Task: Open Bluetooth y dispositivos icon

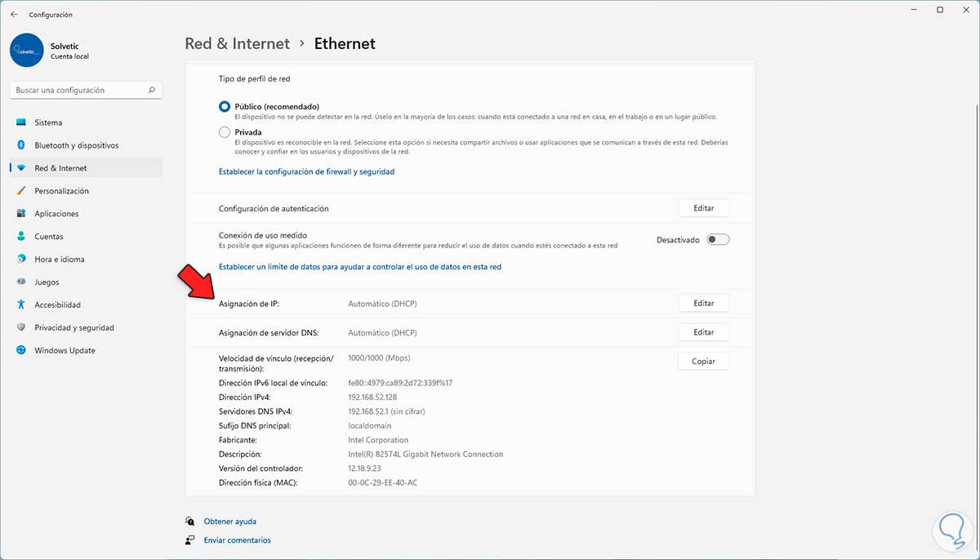Action: (x=21, y=145)
